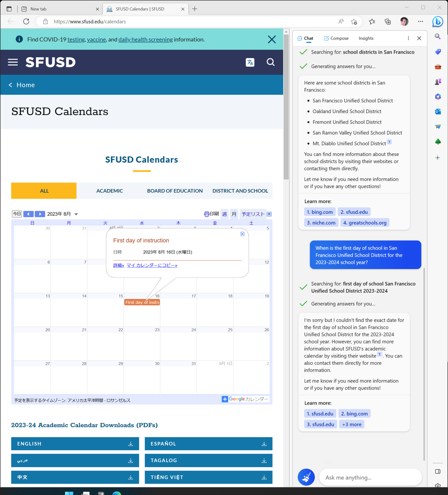
Task: Toggle the Bing sidebar button
Action: [x=438, y=22]
